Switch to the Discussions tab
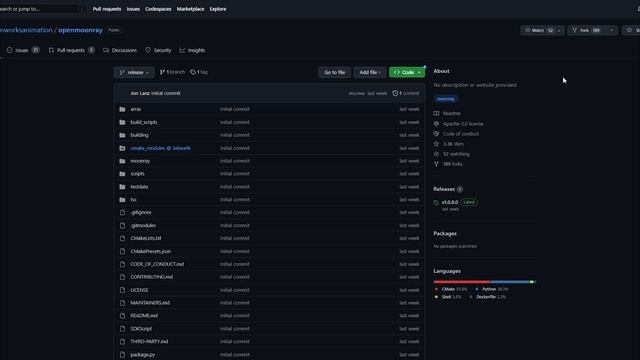This screenshot has width=640, height=360. click(120, 50)
